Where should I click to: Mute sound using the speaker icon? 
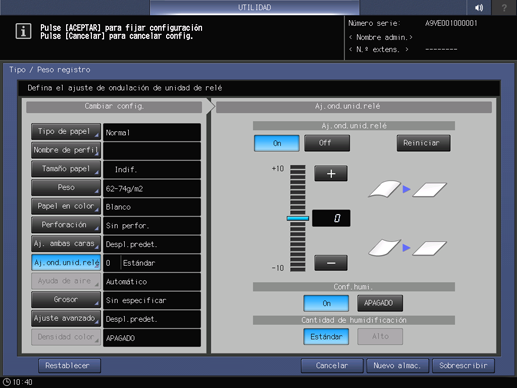point(479,7)
